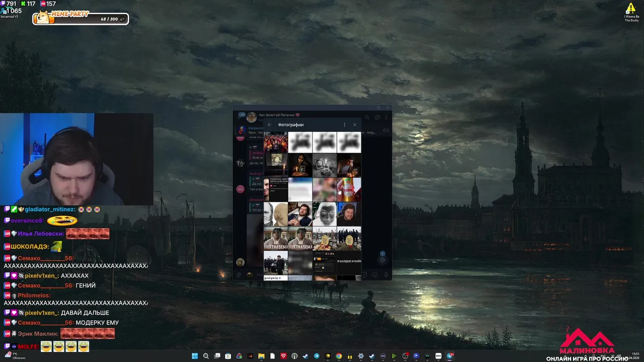644x362 pixels.
Task: Open the inverted negative face photo
Action: (x=325, y=214)
